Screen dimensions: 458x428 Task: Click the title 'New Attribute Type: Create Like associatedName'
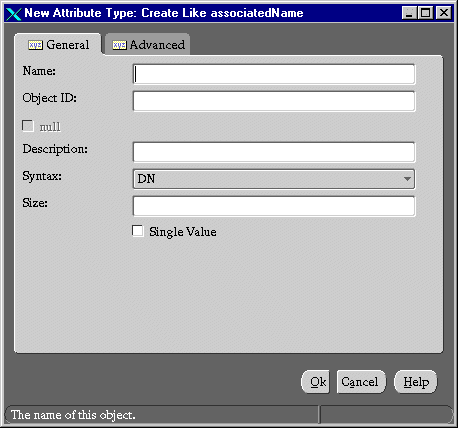click(x=164, y=13)
